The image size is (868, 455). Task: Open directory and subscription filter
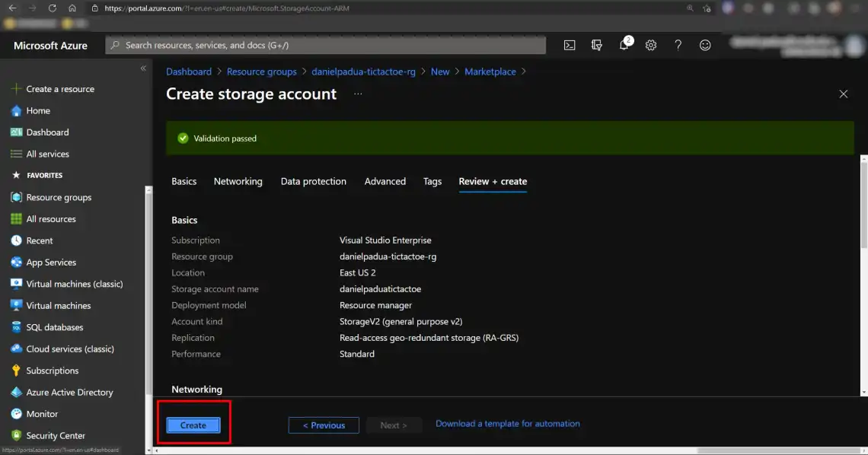pos(596,45)
